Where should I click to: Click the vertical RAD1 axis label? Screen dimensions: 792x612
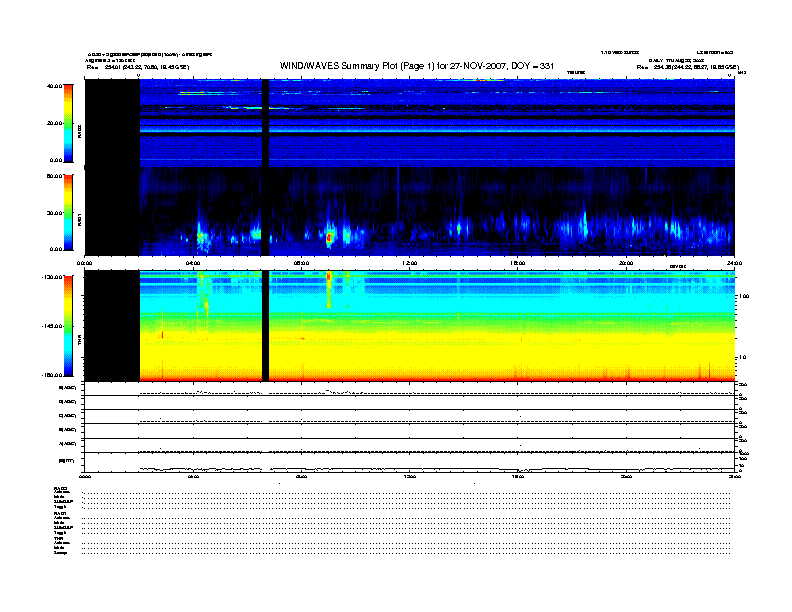(79, 219)
